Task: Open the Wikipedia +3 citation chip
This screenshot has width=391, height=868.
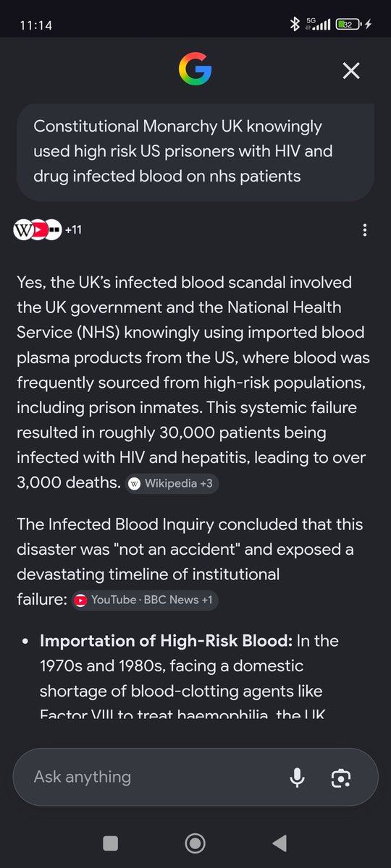Action: click(x=172, y=483)
